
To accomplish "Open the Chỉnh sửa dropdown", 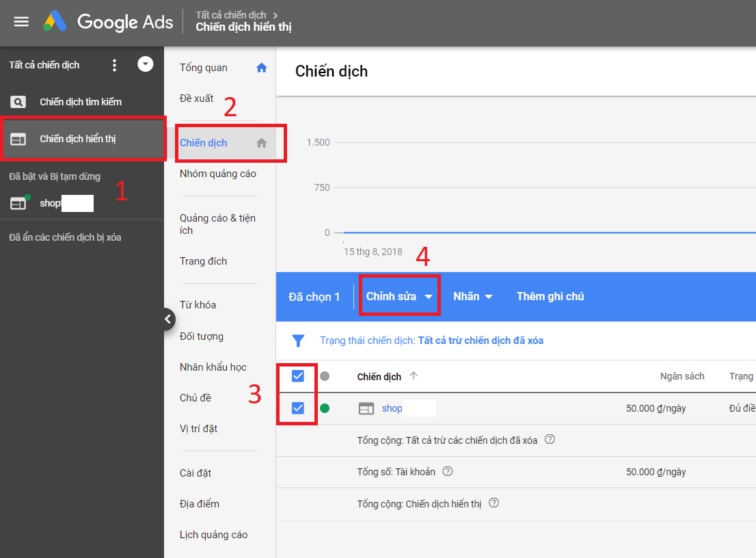I will coord(399,297).
